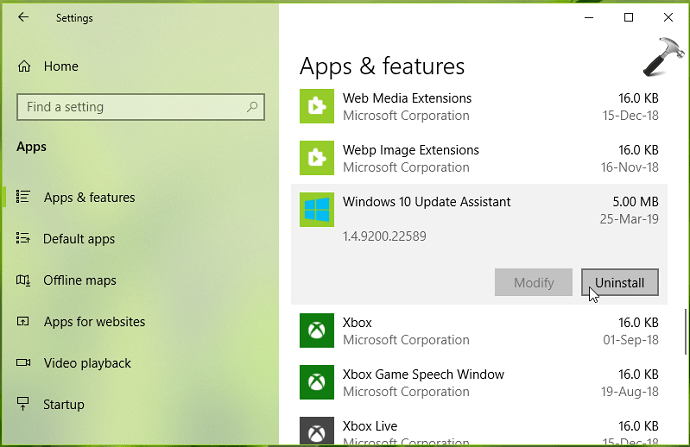This screenshot has width=690, height=447.
Task: Click the Startup monitor icon
Action: tap(23, 403)
